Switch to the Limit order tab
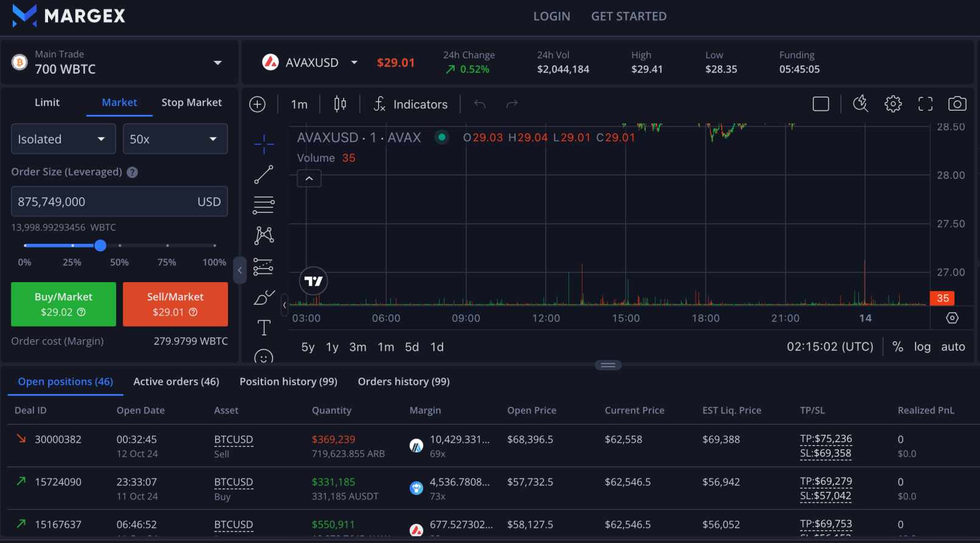 pyautogui.click(x=47, y=102)
